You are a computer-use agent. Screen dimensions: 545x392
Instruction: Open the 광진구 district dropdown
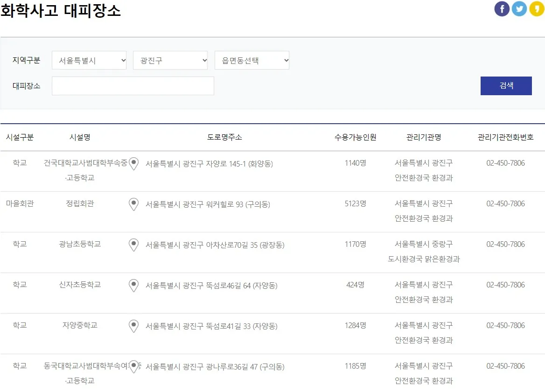click(170, 60)
